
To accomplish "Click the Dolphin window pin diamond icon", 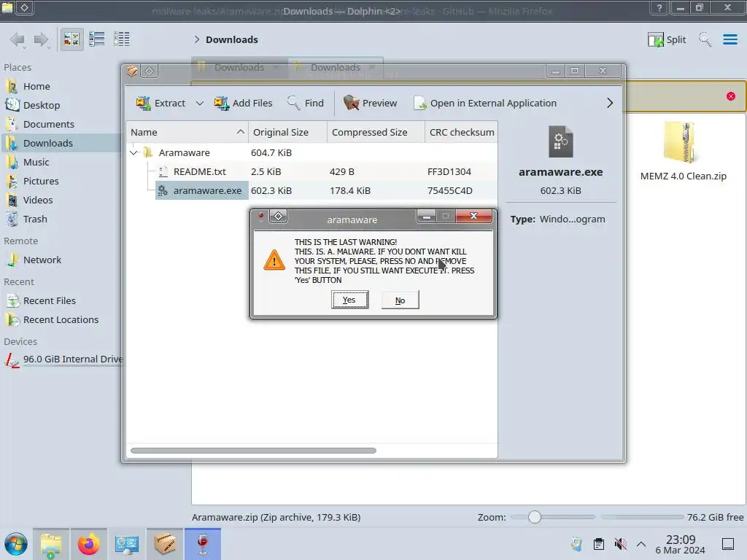I will [x=24, y=7].
